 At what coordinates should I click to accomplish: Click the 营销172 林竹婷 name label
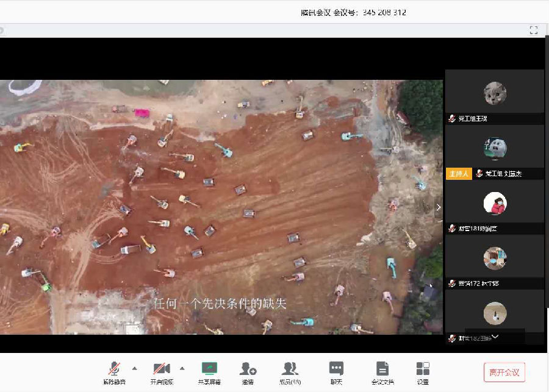479,282
